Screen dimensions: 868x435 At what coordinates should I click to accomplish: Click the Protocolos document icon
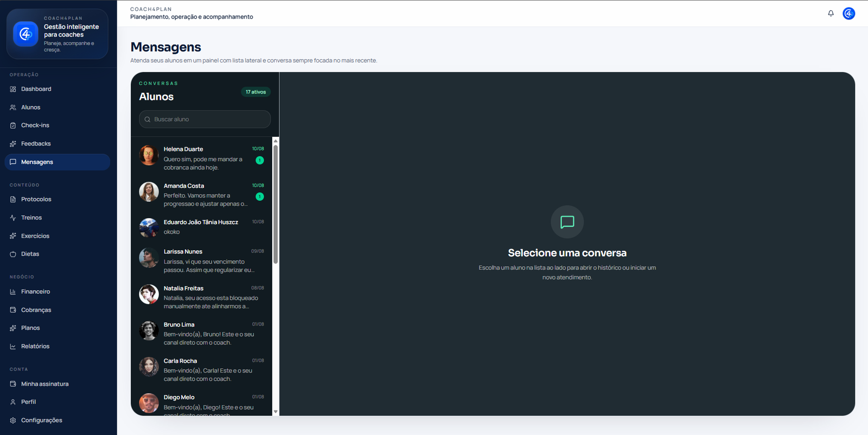[13, 199]
